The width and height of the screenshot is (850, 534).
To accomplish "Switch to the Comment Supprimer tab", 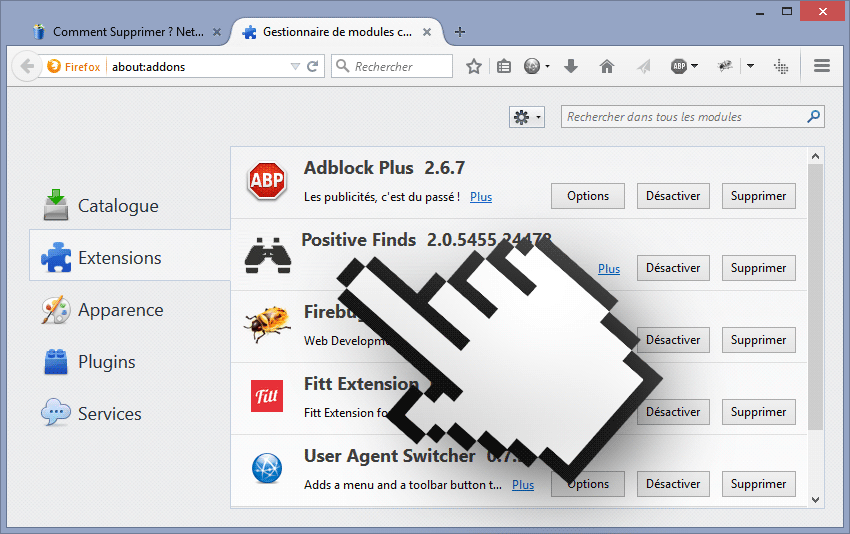I will pos(127,32).
